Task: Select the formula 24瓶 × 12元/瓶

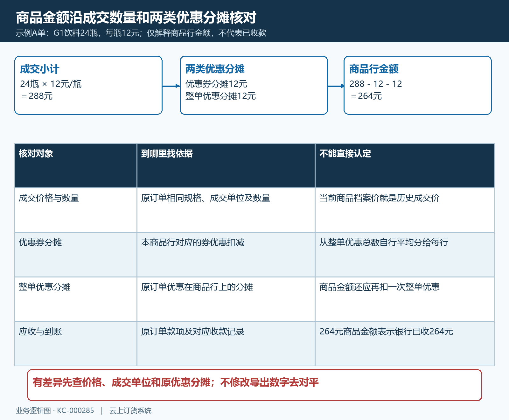Action: [x=51, y=84]
